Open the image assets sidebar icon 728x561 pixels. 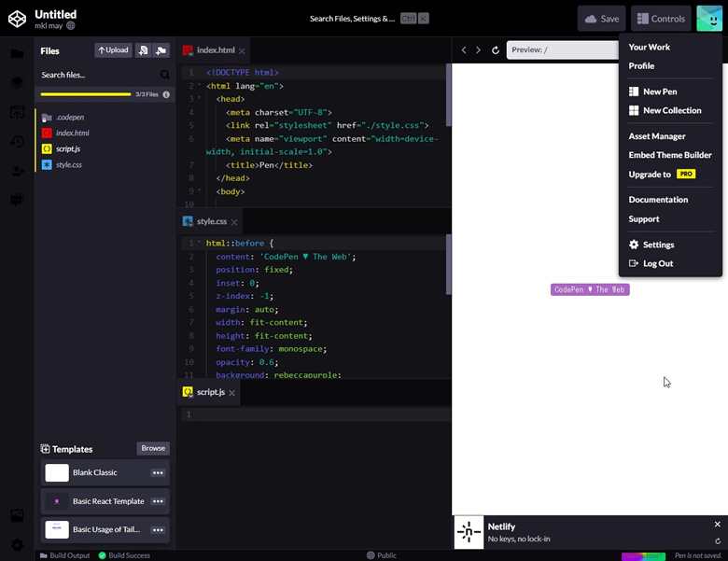point(17,515)
